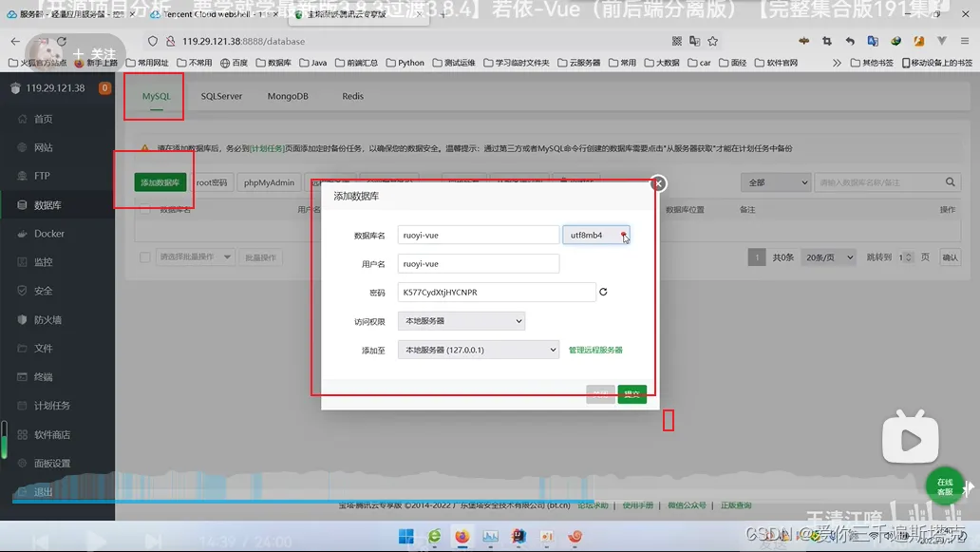Click the 终端 terminal icon in sidebar
The image size is (980, 552).
[23, 377]
